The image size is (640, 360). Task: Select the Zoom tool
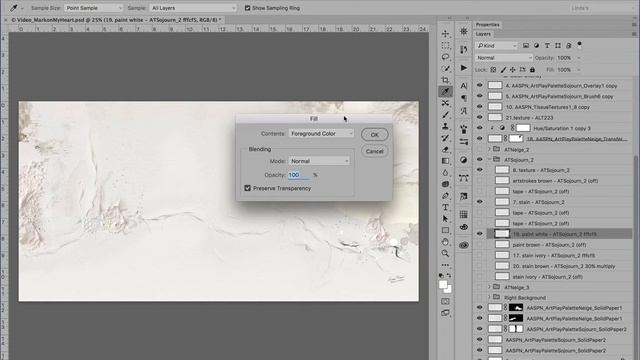pos(445,253)
